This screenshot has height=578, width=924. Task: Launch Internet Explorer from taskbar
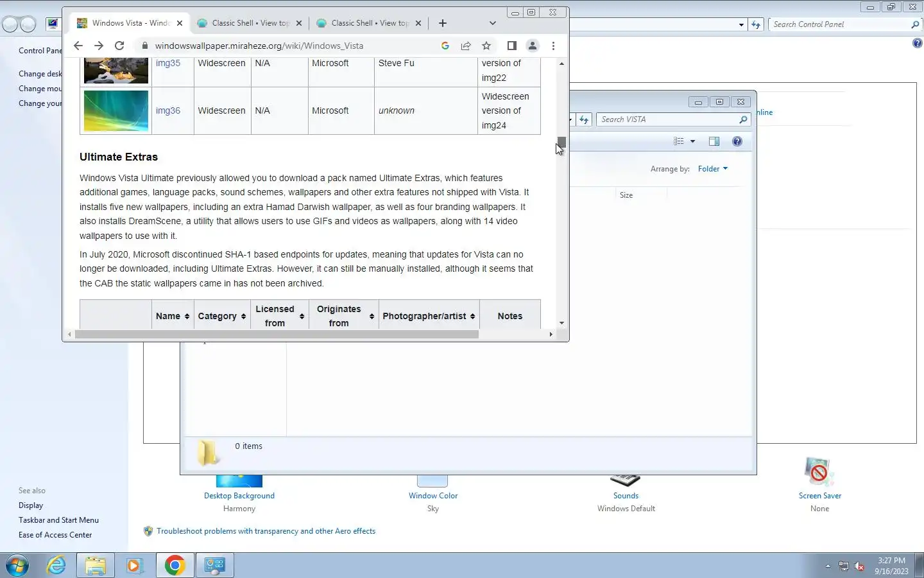coord(56,565)
